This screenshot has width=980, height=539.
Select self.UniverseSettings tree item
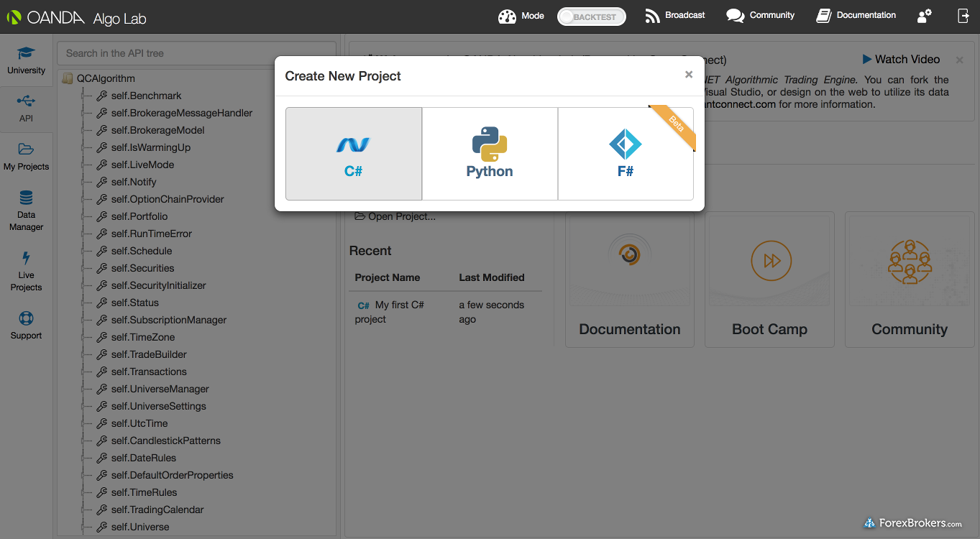pos(158,406)
